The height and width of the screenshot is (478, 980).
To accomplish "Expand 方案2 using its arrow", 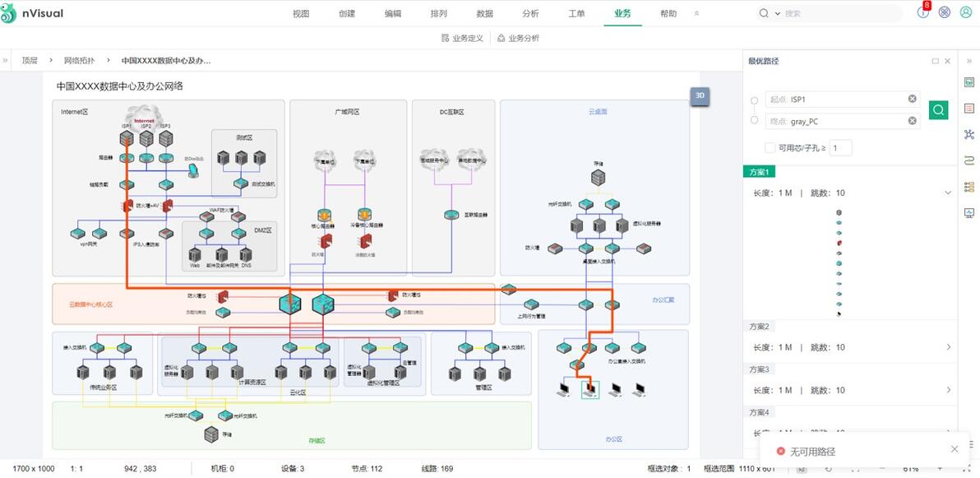I will click(x=948, y=347).
